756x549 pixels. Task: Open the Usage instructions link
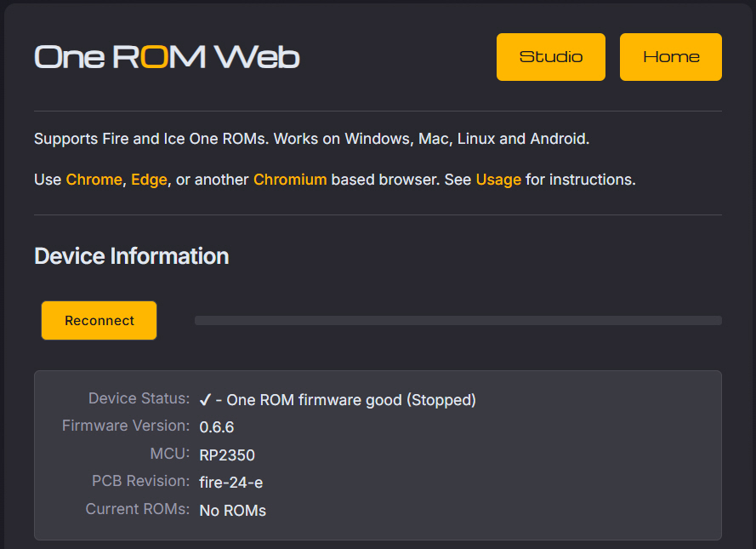498,180
